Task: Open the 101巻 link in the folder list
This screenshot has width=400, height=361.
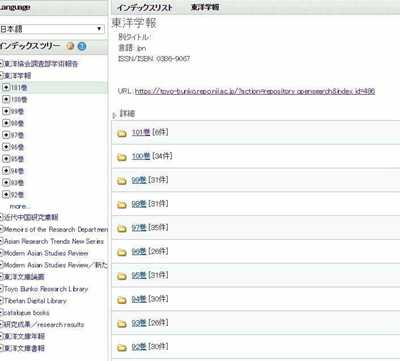Action: pos(141,133)
